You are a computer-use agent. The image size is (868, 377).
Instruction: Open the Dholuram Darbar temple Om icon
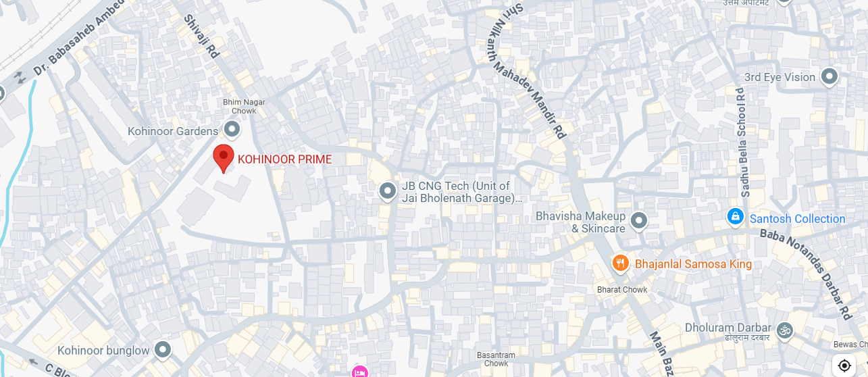[x=785, y=330]
